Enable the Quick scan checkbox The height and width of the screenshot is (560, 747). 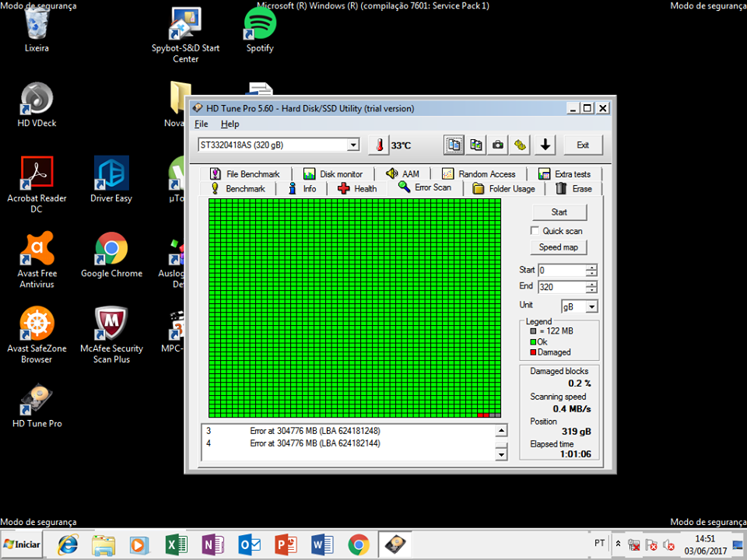point(535,230)
